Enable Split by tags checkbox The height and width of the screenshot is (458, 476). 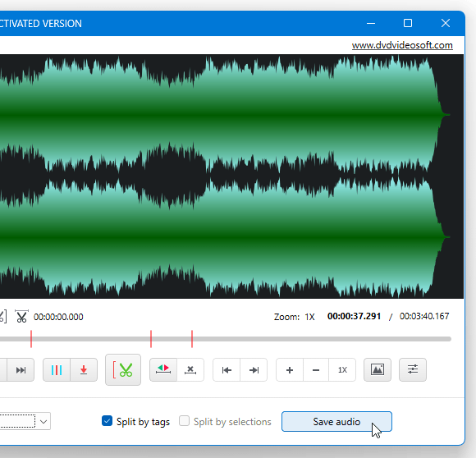tap(107, 421)
